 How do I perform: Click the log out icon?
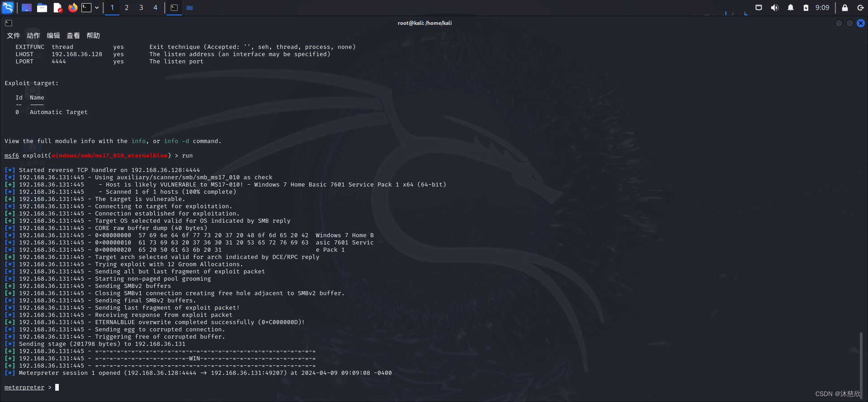coord(860,8)
